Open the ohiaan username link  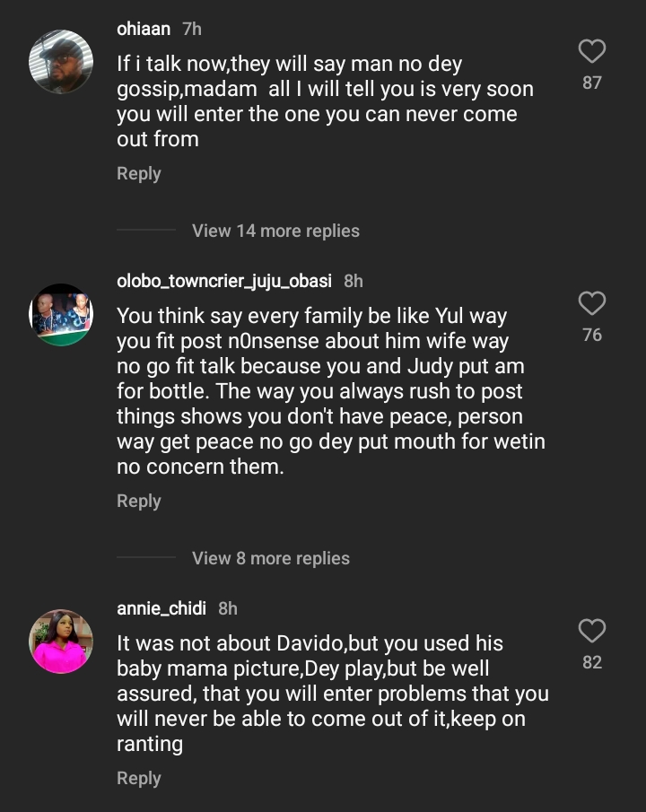[x=144, y=29]
